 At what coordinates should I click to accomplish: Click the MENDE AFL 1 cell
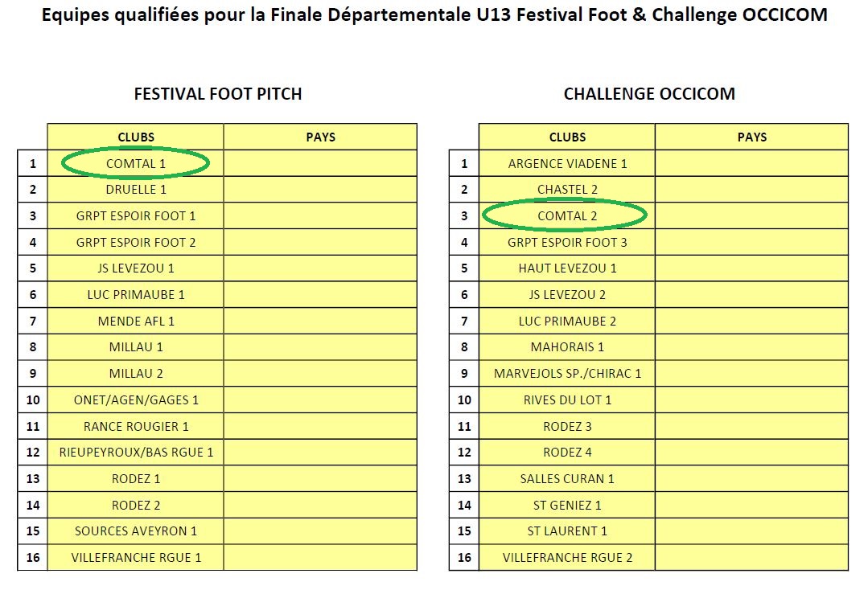tap(136, 322)
